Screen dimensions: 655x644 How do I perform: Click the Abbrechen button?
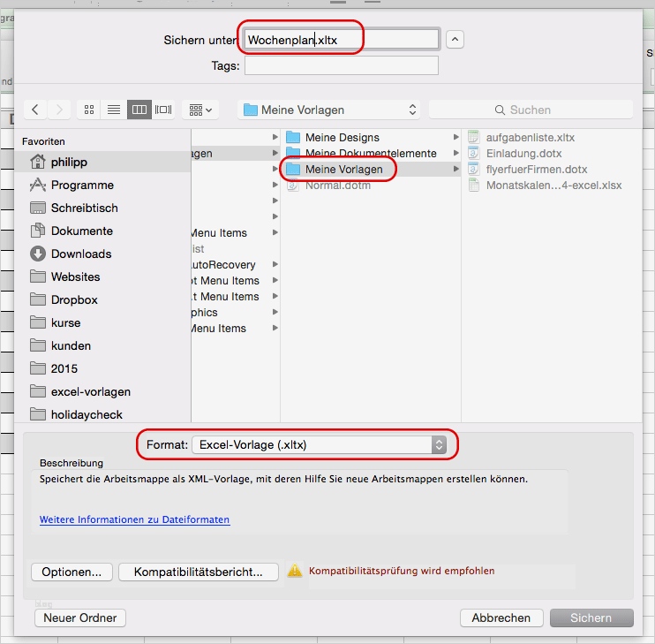501,617
